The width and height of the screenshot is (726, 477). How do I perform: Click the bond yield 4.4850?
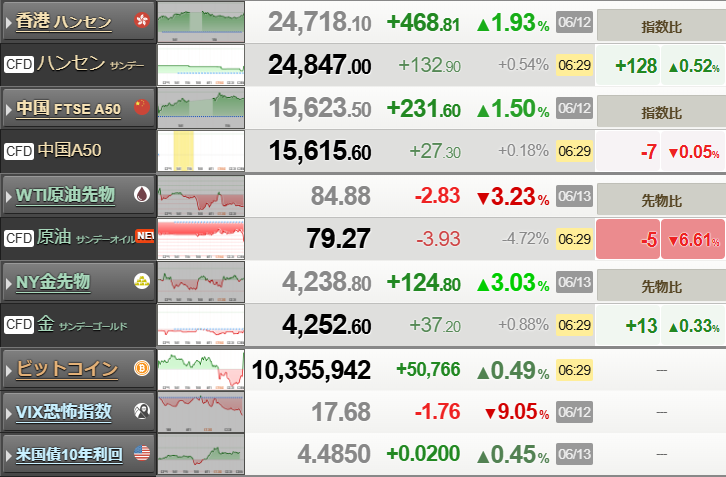(x=333, y=454)
